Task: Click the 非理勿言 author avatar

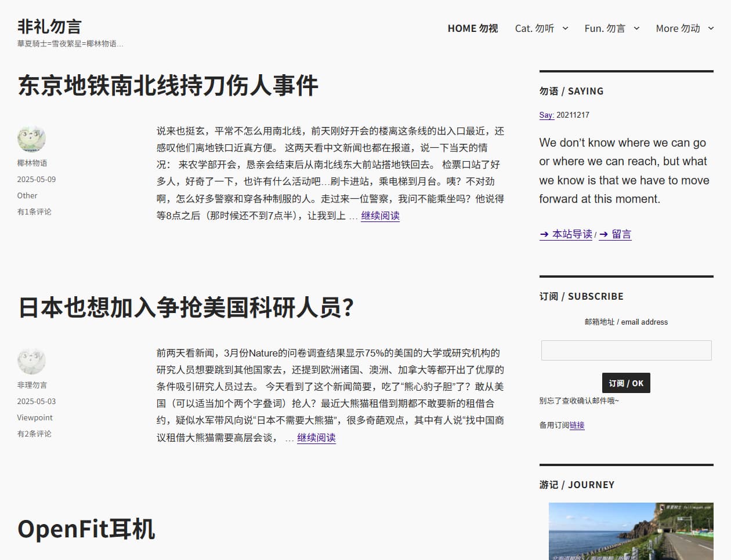Action: point(31,360)
